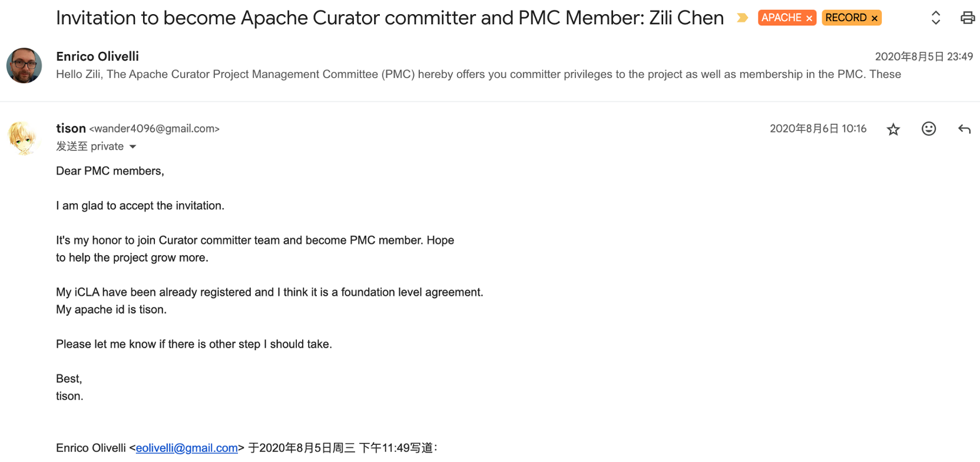Add emoji reaction to tison's message

(929, 129)
